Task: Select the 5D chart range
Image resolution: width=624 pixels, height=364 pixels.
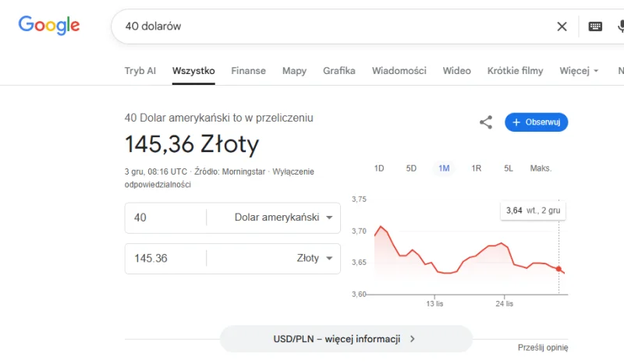Action: coord(411,168)
